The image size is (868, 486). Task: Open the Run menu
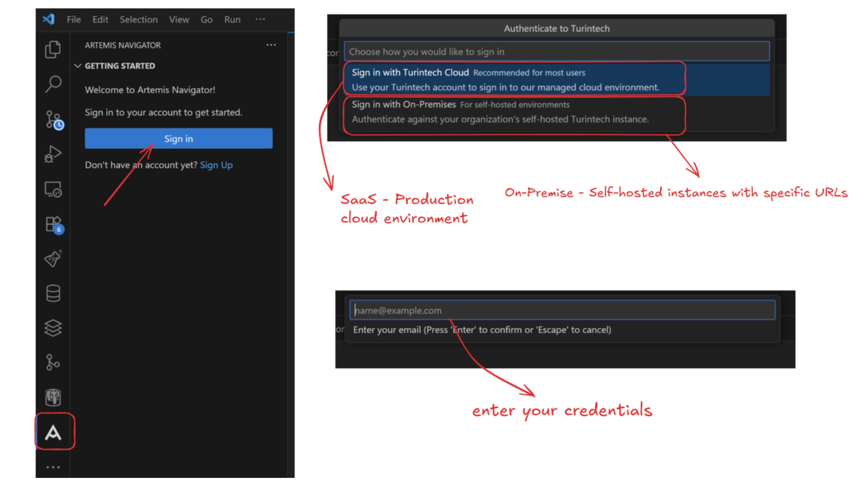tap(232, 19)
